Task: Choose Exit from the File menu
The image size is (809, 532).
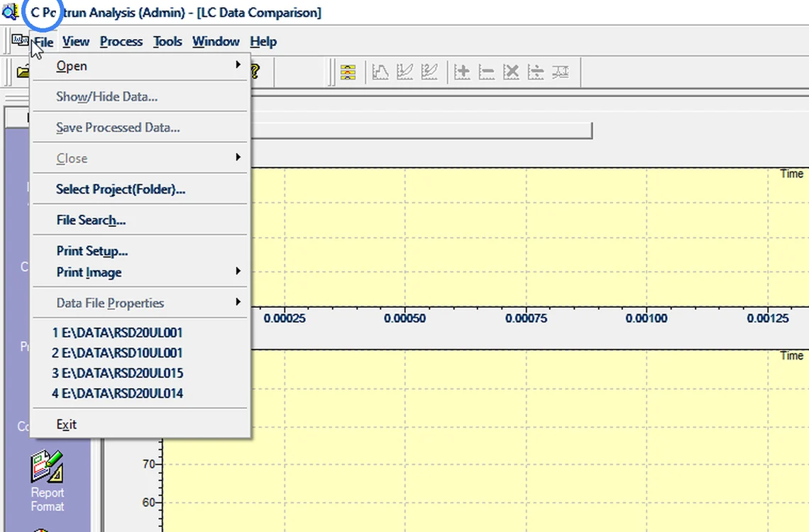Action: coord(141,424)
